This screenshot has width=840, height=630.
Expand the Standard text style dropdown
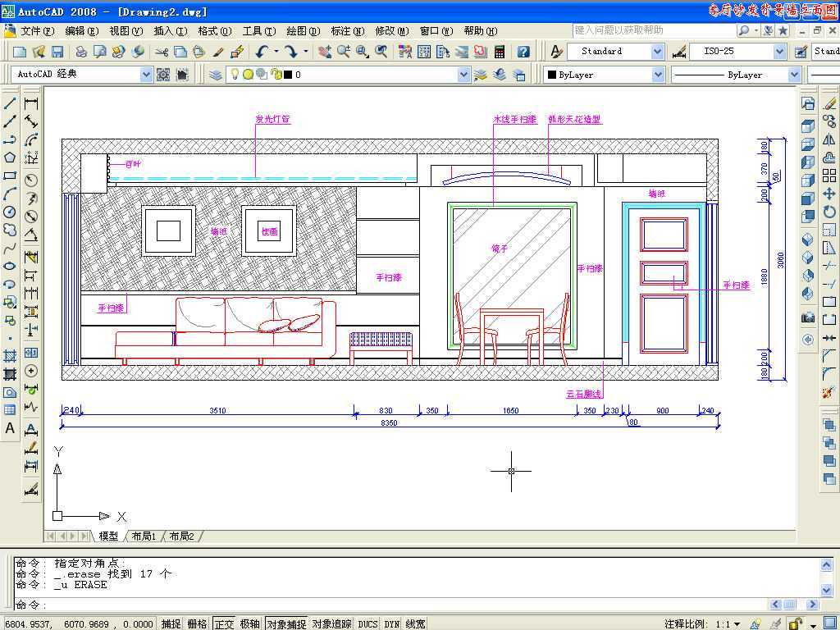point(657,52)
